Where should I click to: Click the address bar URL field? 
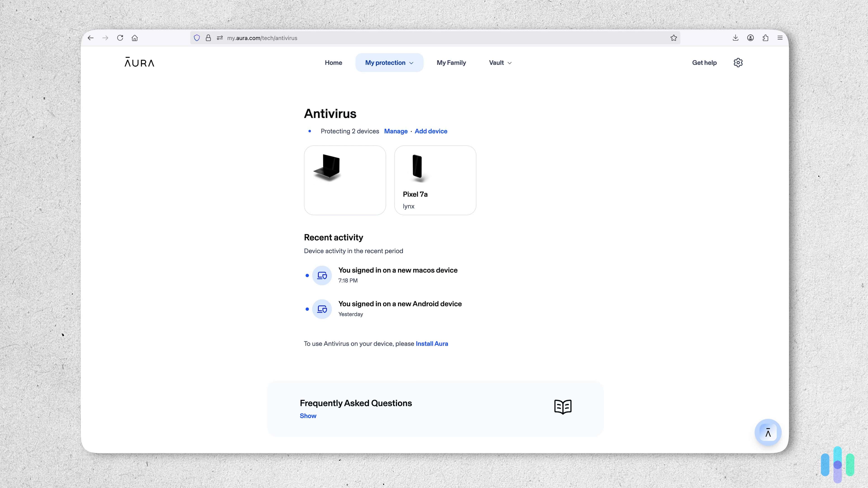pyautogui.click(x=404, y=38)
